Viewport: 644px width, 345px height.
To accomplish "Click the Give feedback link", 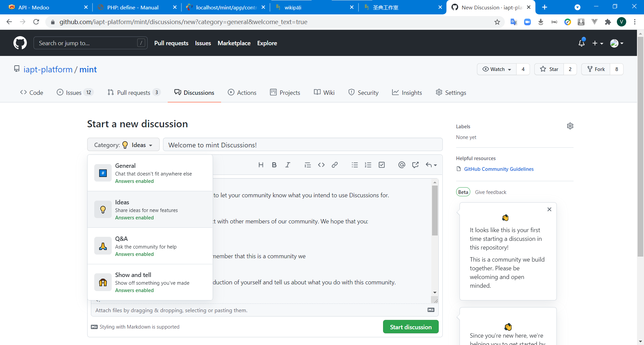I will coord(491,192).
